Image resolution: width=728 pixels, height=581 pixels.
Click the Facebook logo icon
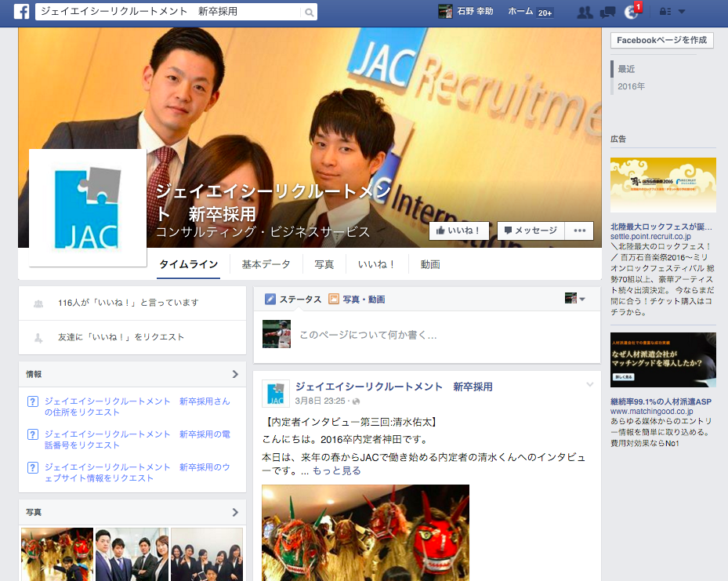click(21, 11)
